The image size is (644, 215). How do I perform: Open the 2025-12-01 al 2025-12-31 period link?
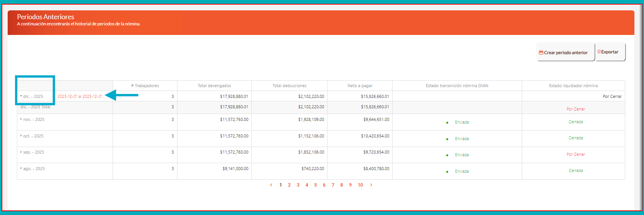point(80,96)
